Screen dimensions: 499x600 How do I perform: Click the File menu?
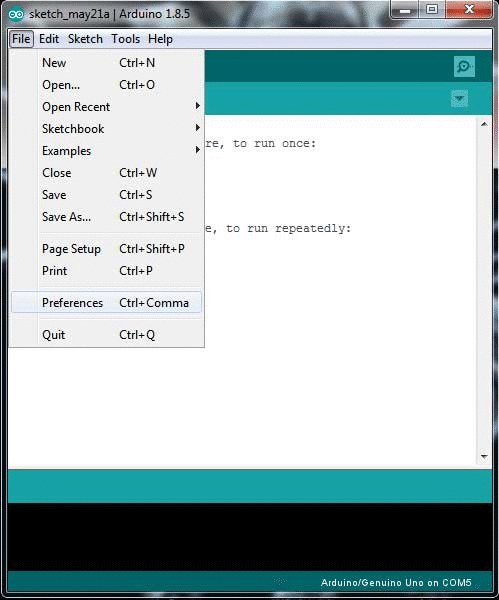[21, 39]
